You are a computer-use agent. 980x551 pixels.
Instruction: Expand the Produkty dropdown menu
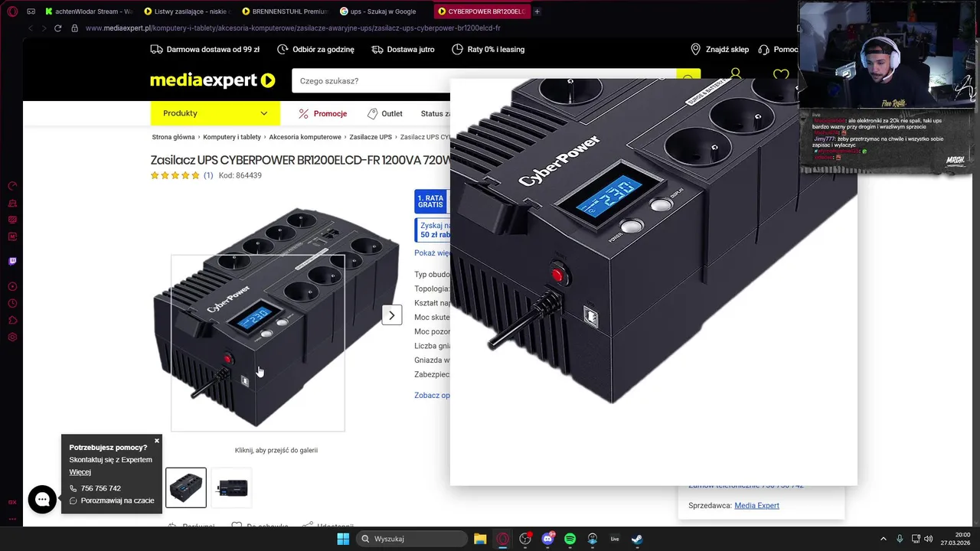[215, 113]
